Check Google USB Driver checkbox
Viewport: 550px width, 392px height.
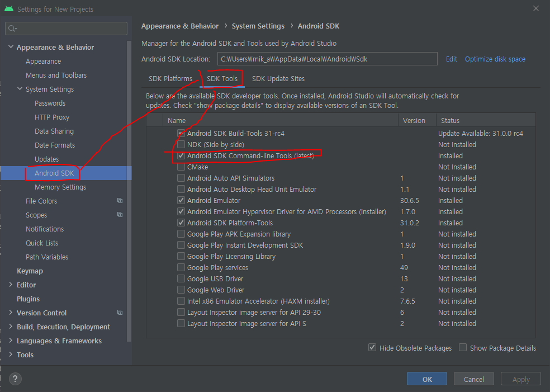(x=181, y=279)
